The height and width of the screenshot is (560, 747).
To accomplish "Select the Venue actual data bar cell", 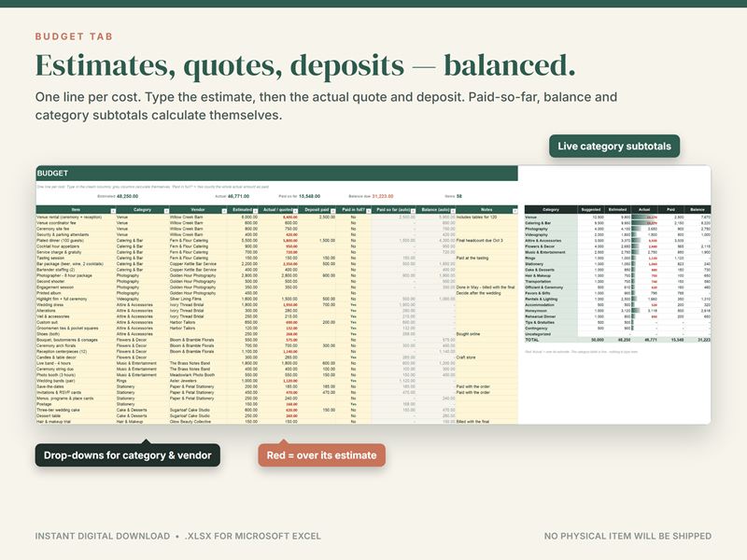I will (x=644, y=217).
